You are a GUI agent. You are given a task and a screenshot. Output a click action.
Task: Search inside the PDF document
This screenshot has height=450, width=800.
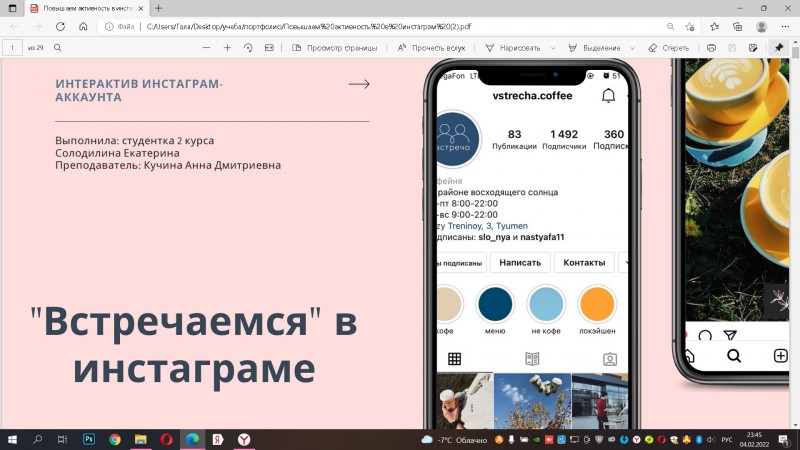coord(58,47)
